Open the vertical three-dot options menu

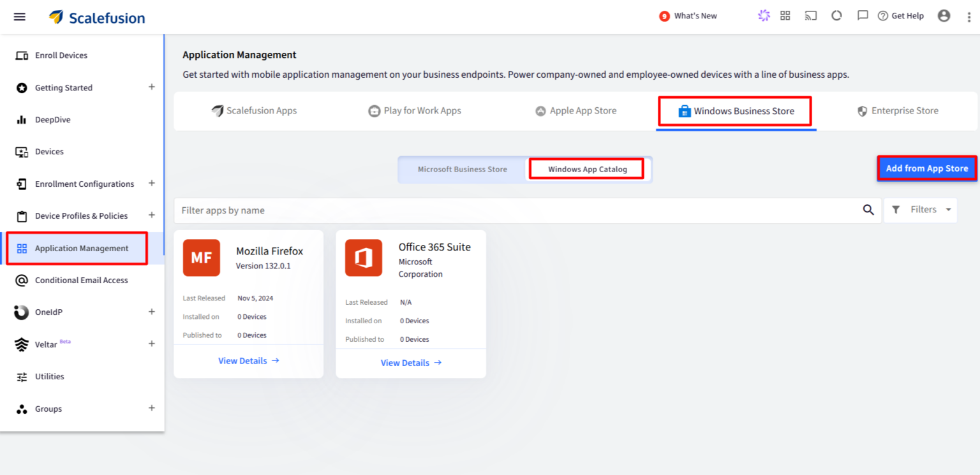click(969, 17)
